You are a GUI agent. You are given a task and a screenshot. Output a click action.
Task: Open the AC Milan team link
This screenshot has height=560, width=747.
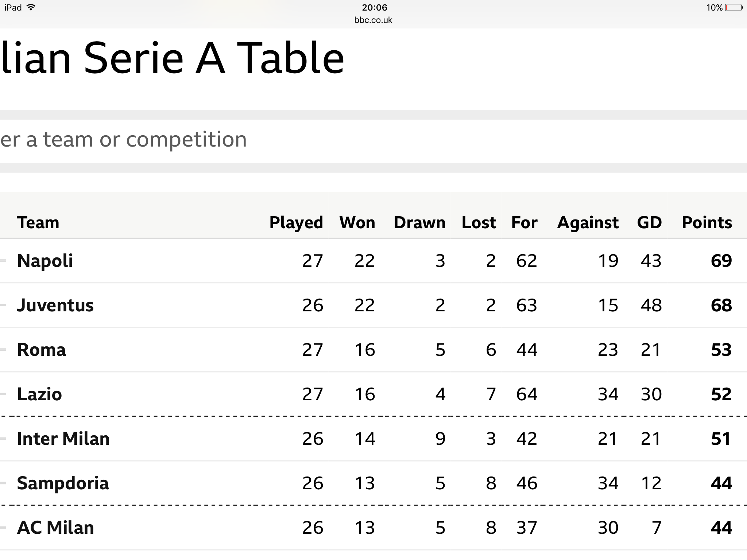[x=55, y=528]
